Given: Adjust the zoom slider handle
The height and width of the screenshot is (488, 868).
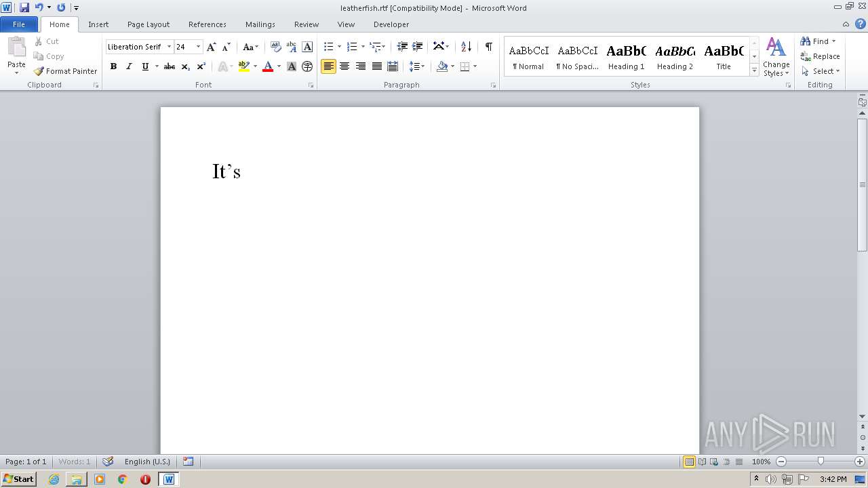Looking at the screenshot, I should [821, 462].
